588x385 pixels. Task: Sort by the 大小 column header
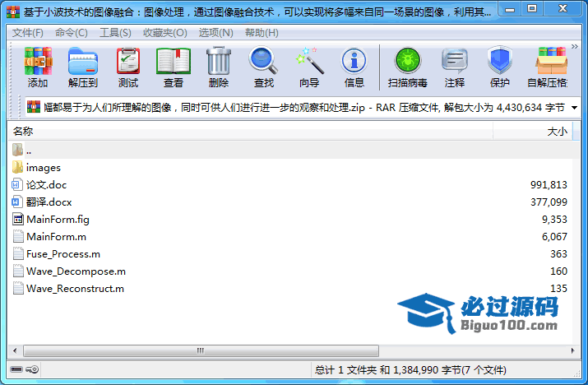pyautogui.click(x=533, y=132)
